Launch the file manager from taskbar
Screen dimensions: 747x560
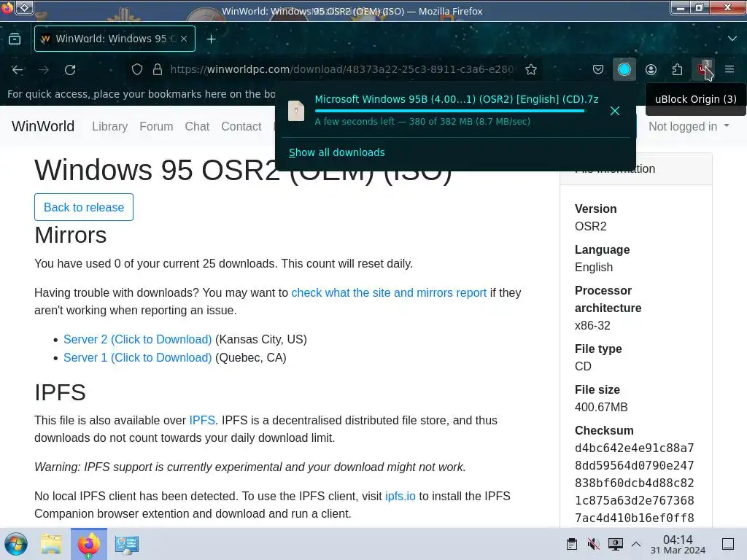click(51, 544)
